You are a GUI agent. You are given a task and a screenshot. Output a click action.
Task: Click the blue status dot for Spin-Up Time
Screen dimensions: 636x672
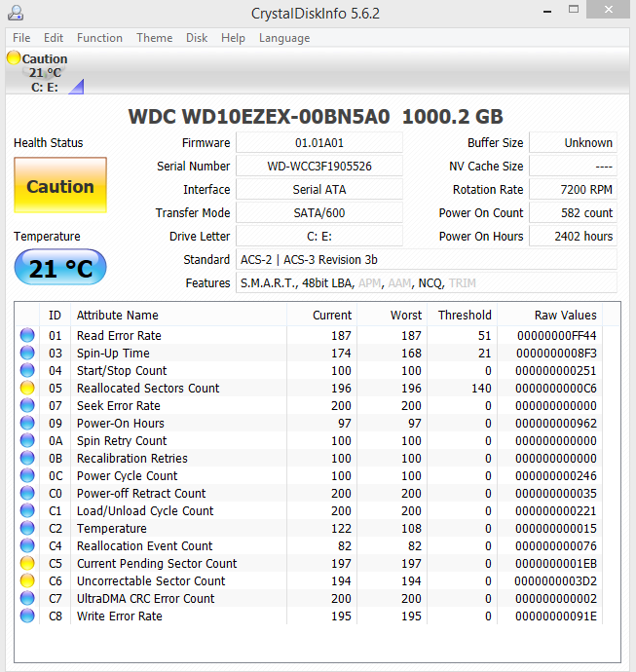27,353
